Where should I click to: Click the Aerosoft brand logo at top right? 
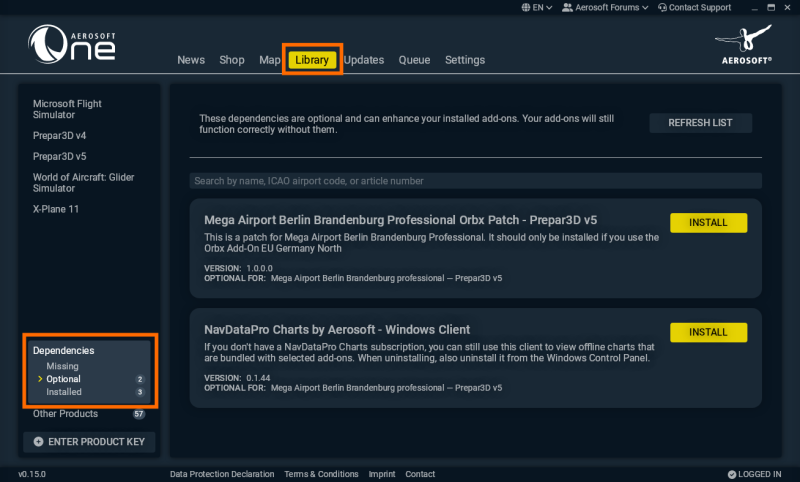pyautogui.click(x=746, y=44)
